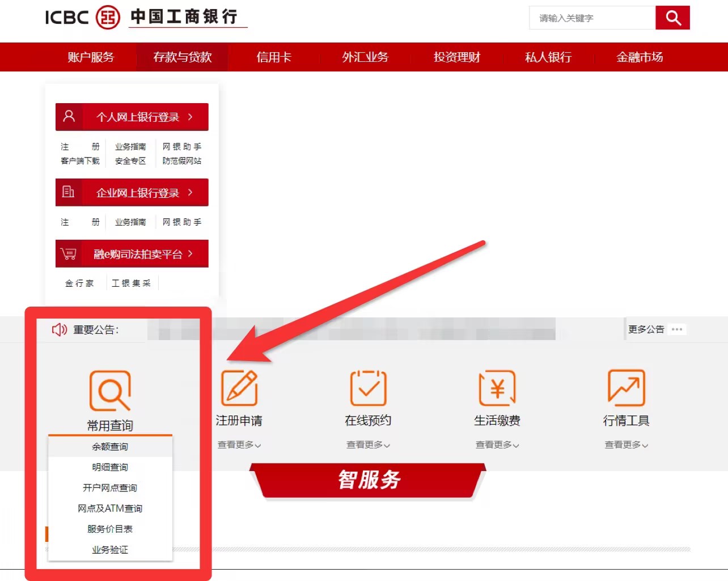Select 开户网点查询 from dropdown list
Screen dimensions: 728x581
pos(110,487)
